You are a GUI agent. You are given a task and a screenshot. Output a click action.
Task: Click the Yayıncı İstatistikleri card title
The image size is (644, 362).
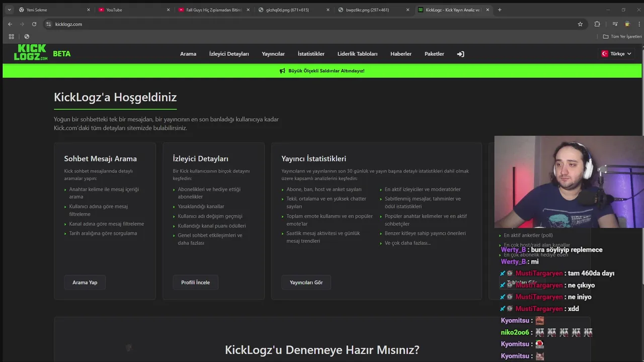tap(313, 158)
